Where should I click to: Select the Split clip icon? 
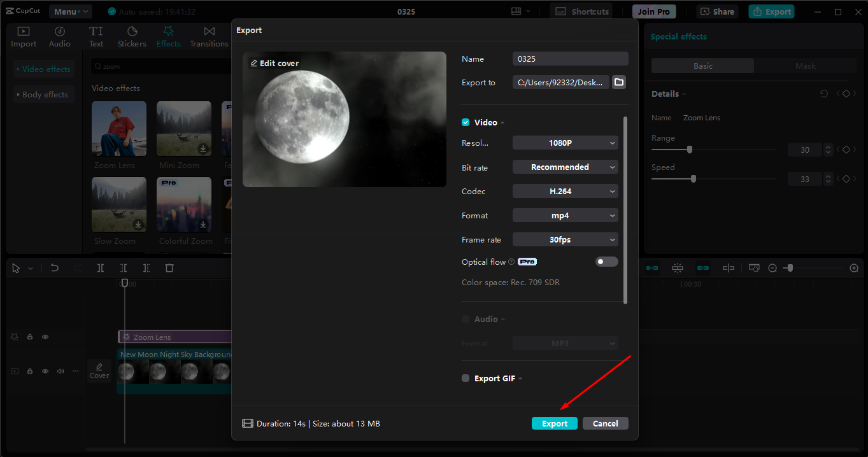click(x=100, y=267)
